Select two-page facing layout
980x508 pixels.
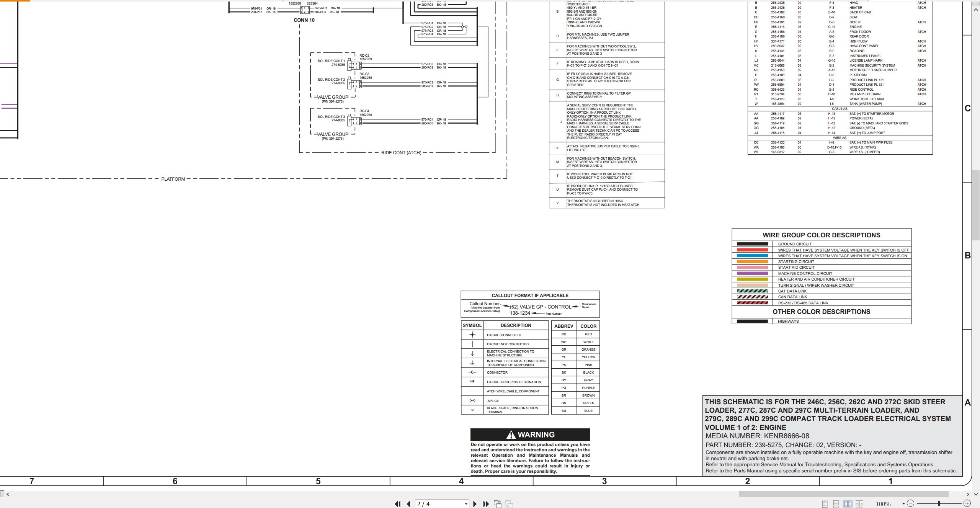848,504
